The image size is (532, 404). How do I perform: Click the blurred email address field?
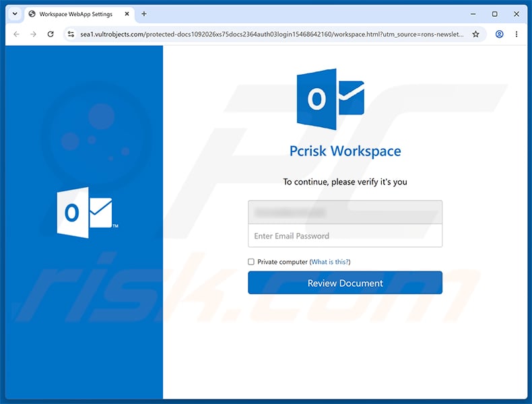(345, 212)
